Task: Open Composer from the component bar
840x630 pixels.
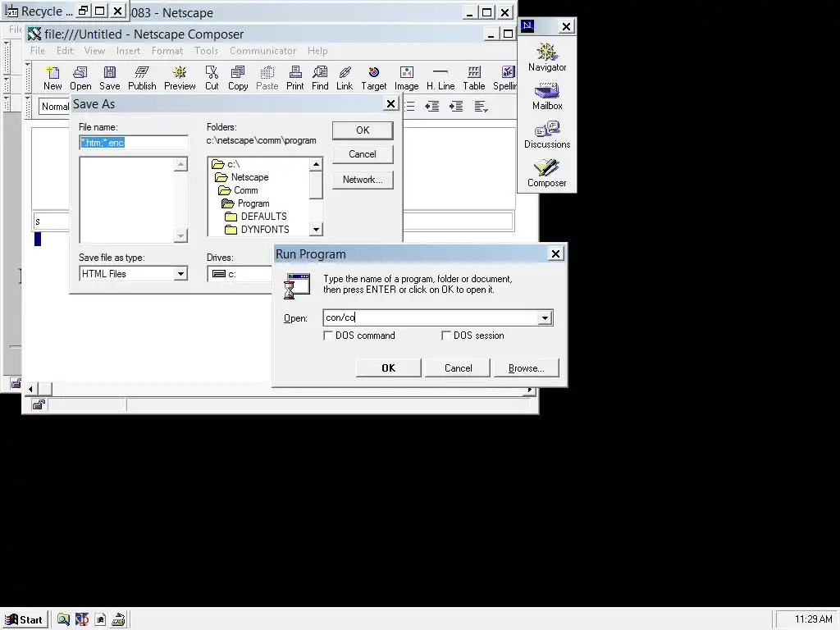Action: [546, 173]
